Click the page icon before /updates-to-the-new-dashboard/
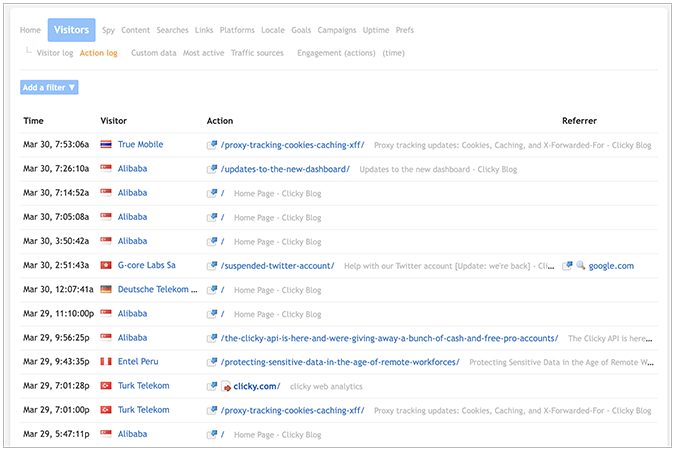Viewport: 675px width, 451px height. point(212,169)
